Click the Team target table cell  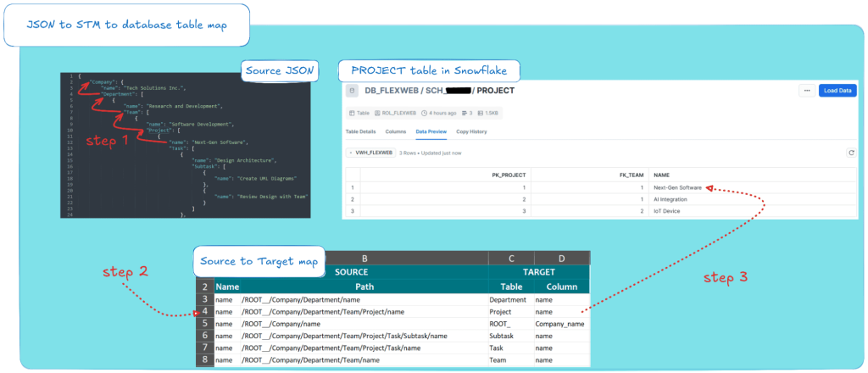tap(511, 360)
